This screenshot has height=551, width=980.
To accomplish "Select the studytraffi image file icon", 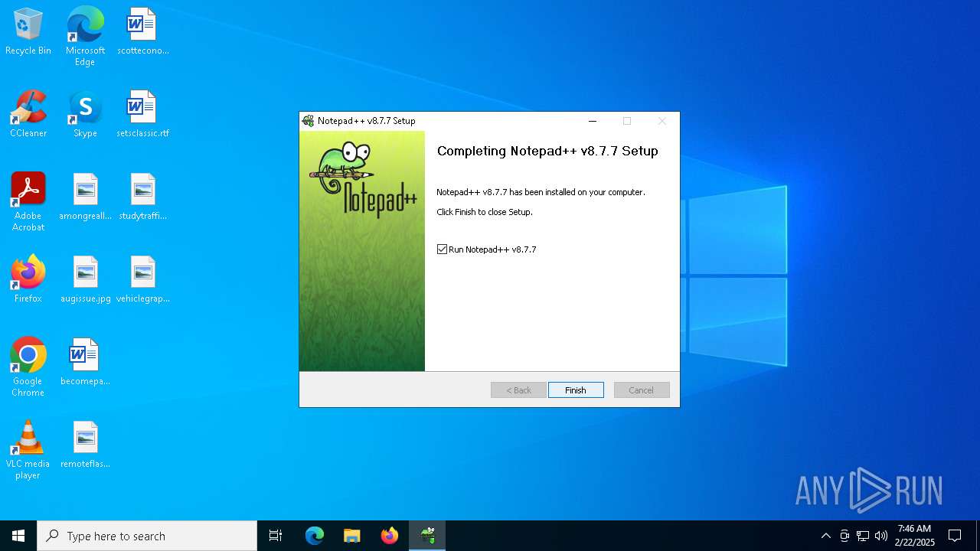I will [x=142, y=197].
